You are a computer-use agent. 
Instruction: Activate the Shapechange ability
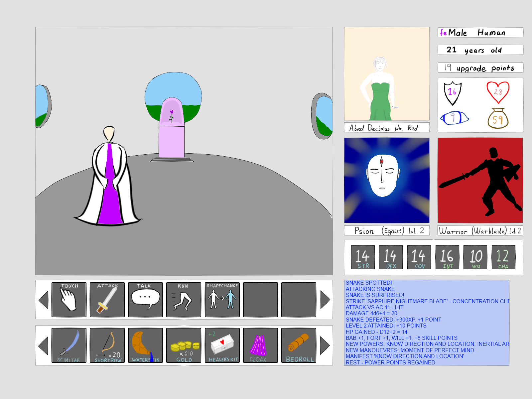222,300
